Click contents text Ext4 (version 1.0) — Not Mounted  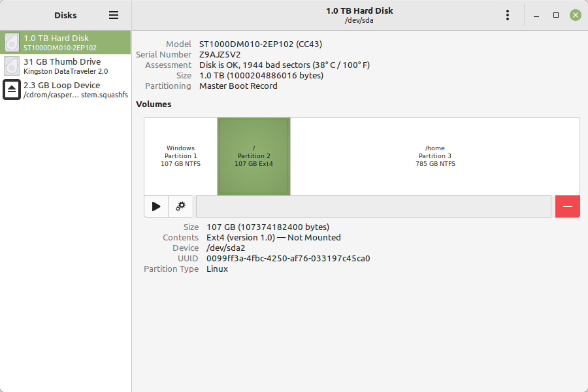273,237
